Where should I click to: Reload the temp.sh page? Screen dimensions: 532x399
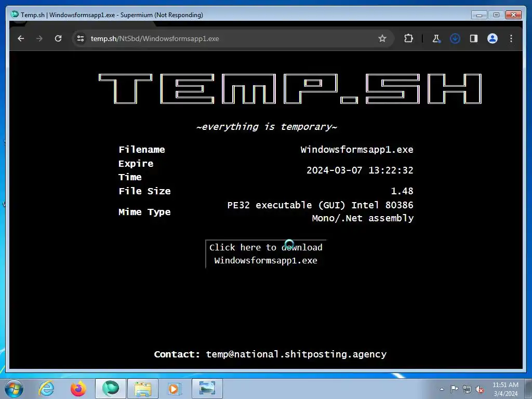click(x=58, y=38)
